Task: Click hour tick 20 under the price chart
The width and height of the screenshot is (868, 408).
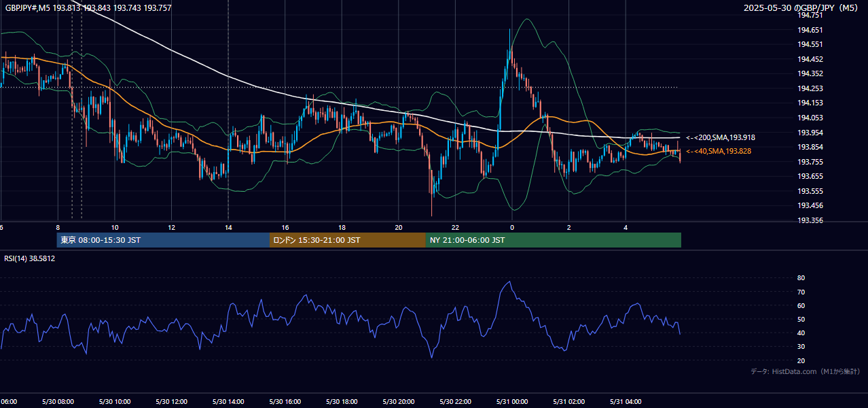Action: point(399,228)
